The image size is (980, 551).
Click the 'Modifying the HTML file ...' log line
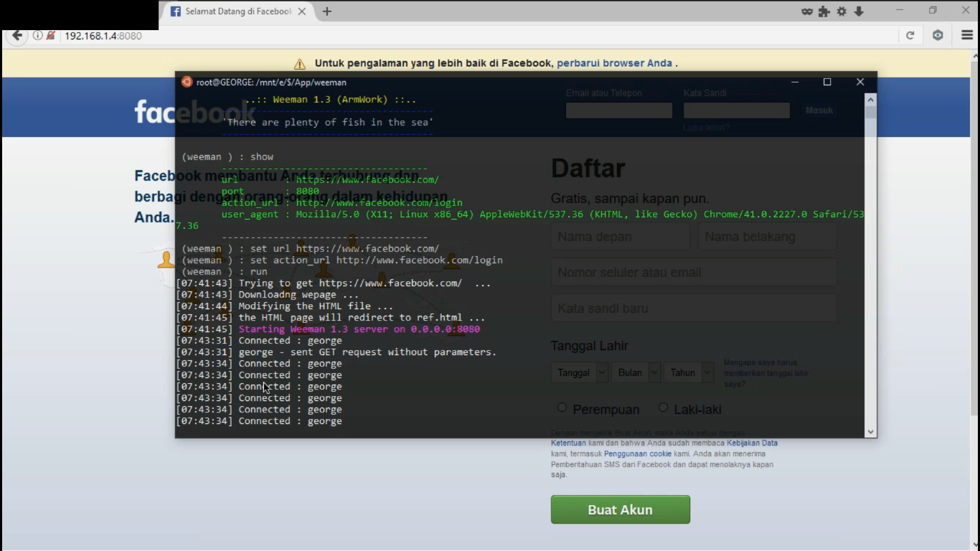pos(285,306)
